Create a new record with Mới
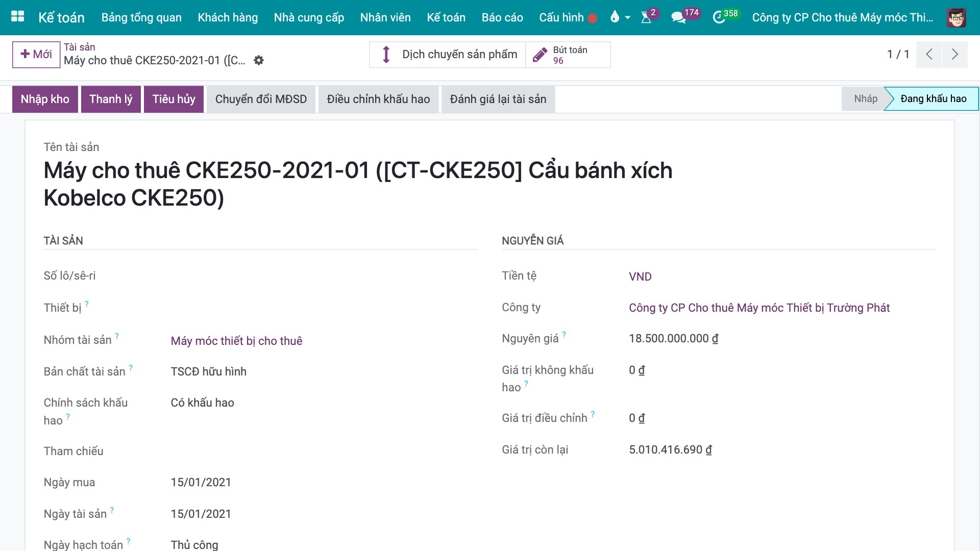The width and height of the screenshot is (980, 551). click(36, 55)
